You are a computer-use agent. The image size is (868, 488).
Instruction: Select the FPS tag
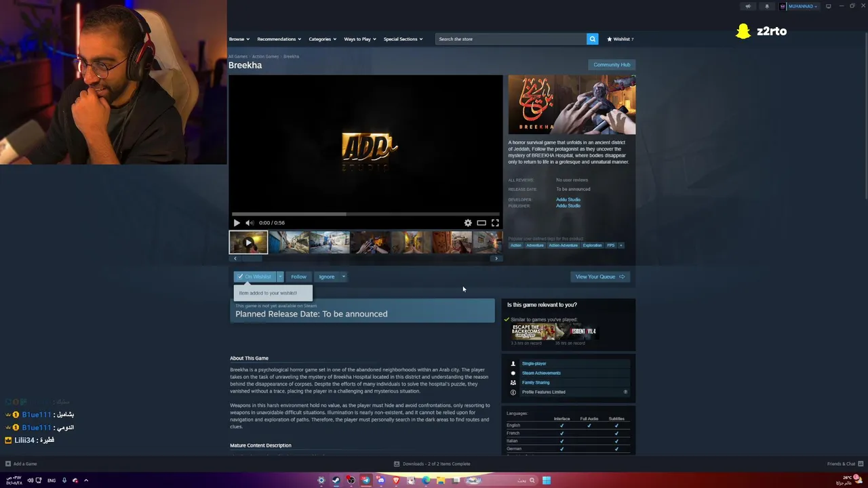pyautogui.click(x=610, y=245)
